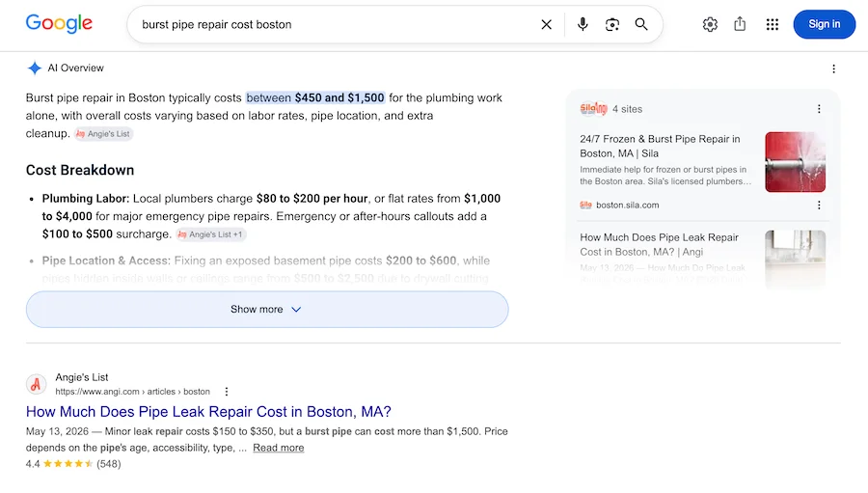868x493 pixels.
Task: Open more options beside boston.sila.com
Action: coord(819,205)
